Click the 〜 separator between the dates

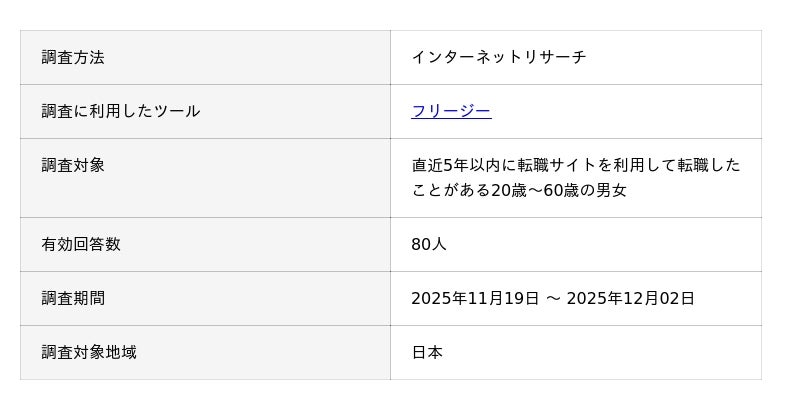(x=553, y=298)
